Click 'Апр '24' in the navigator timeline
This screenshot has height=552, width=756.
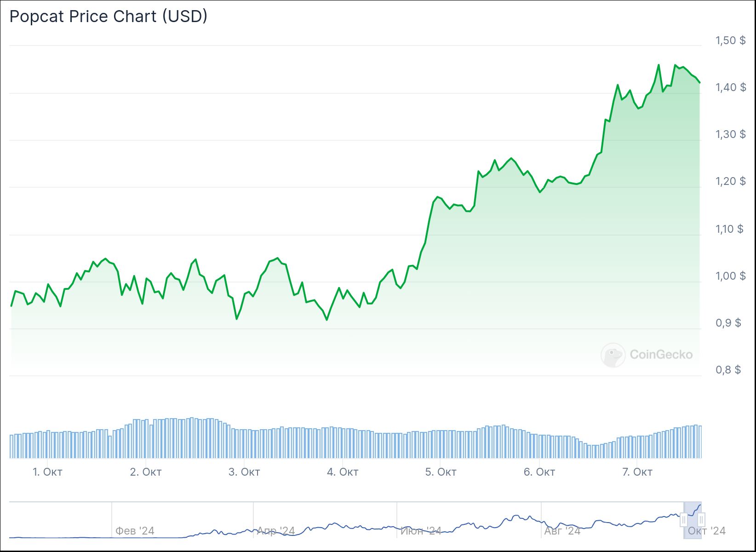276,531
